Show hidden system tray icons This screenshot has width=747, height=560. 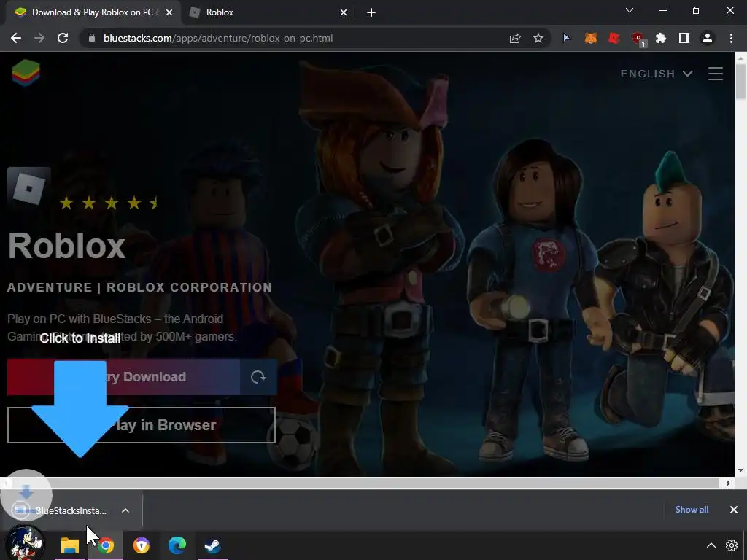point(711,545)
